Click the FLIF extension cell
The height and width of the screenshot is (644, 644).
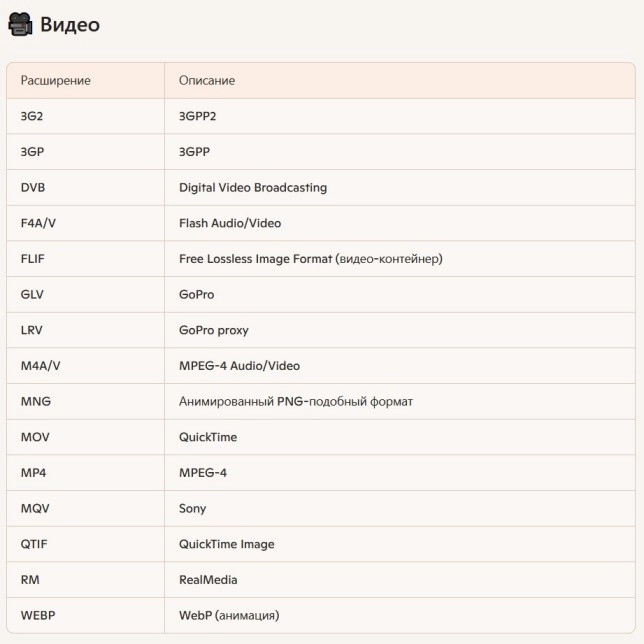click(33, 259)
